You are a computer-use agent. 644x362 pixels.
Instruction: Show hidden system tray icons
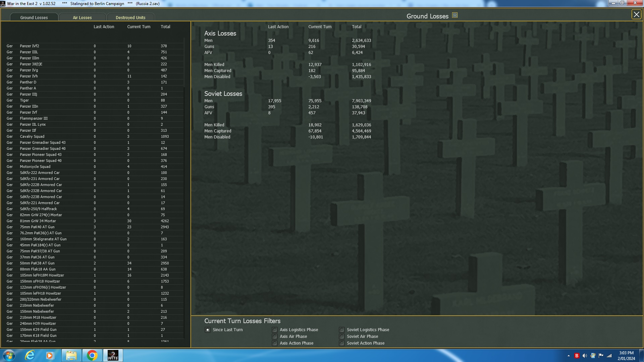(569, 356)
